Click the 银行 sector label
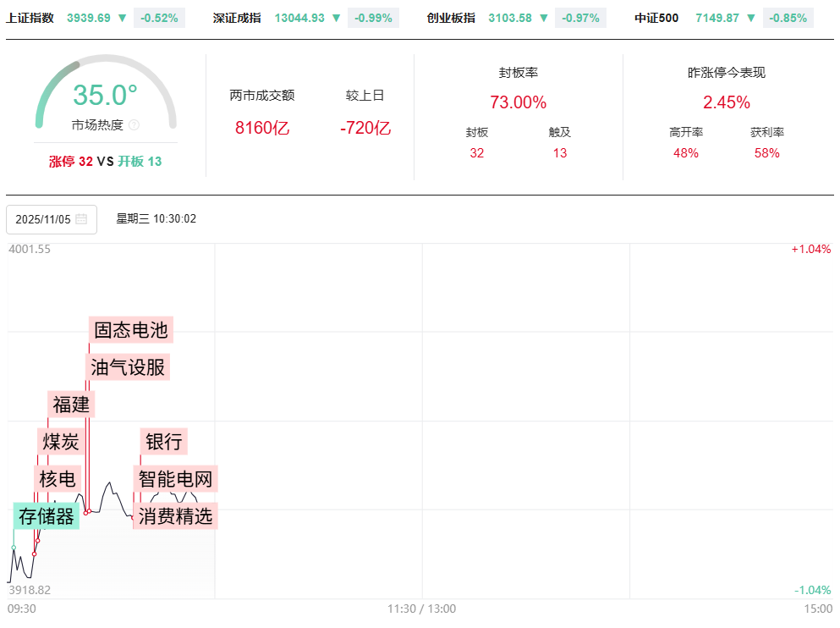The height and width of the screenshot is (628, 840). point(164,442)
